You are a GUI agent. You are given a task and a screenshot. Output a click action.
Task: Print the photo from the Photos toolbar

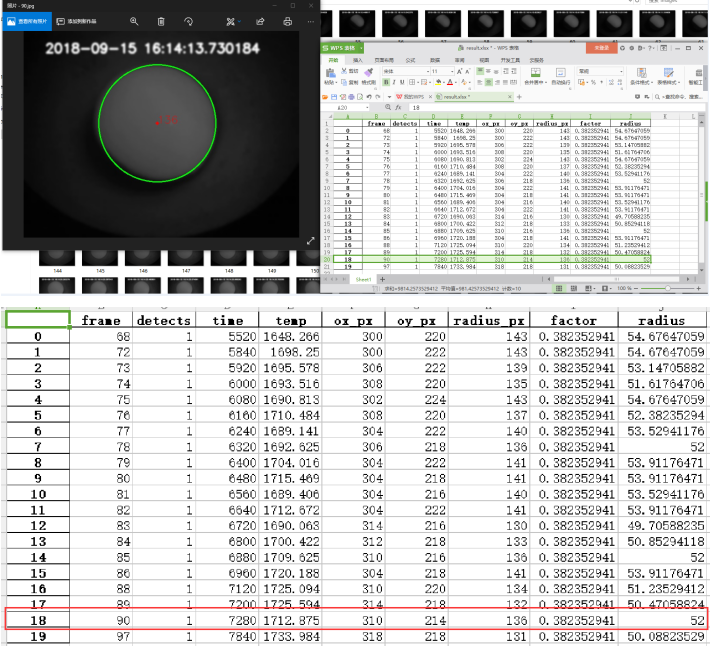point(287,21)
